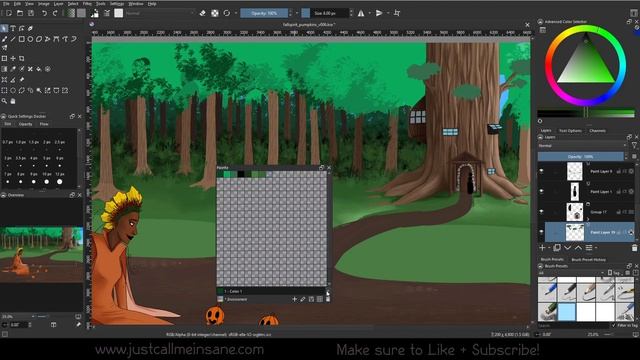Open the Help menu

(x=152, y=4)
